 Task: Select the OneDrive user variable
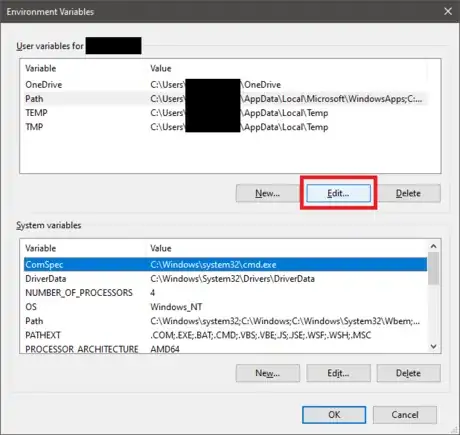225,85
